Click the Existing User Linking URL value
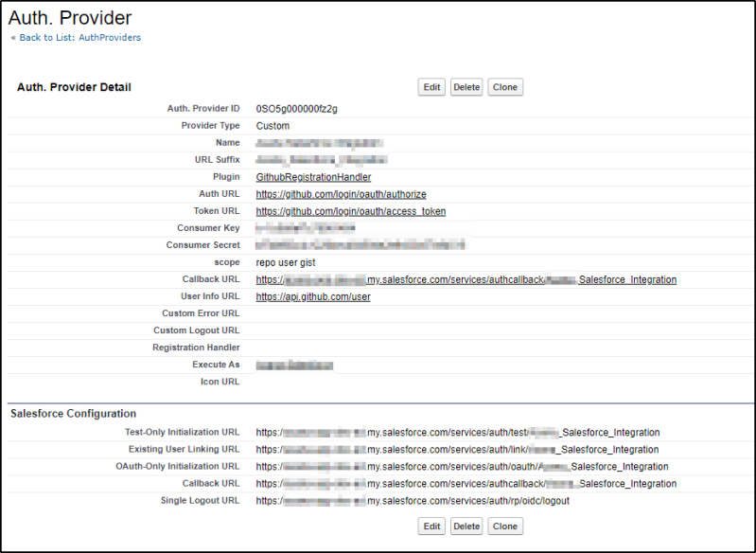The height and width of the screenshot is (553, 756). coord(457,450)
